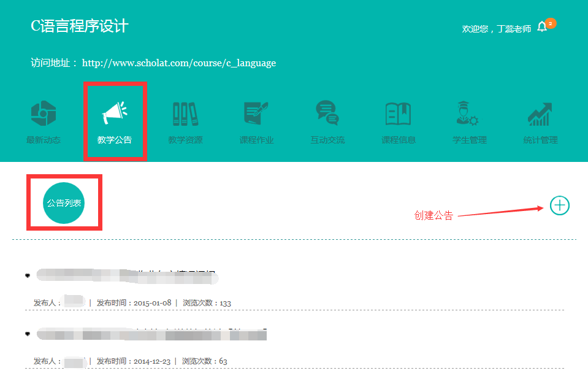Select the 教学公告 megaphone icon

pos(115,114)
